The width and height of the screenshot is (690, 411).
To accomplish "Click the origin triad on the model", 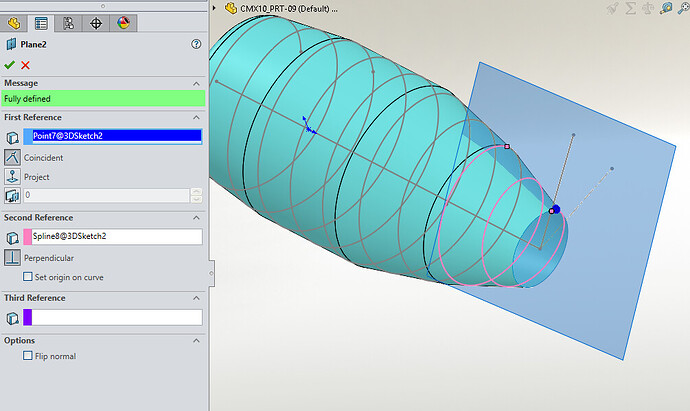I will point(309,125).
